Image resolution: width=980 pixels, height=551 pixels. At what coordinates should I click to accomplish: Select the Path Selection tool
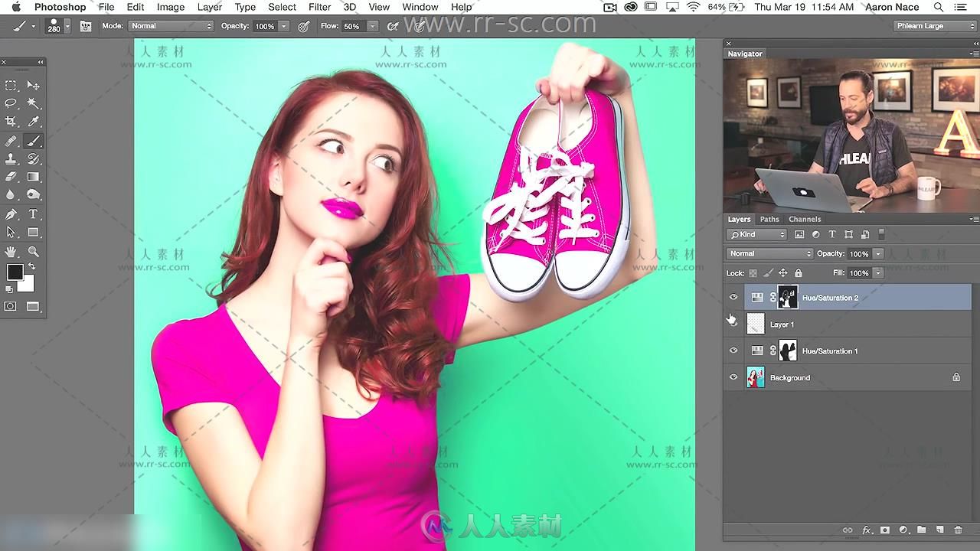point(11,232)
